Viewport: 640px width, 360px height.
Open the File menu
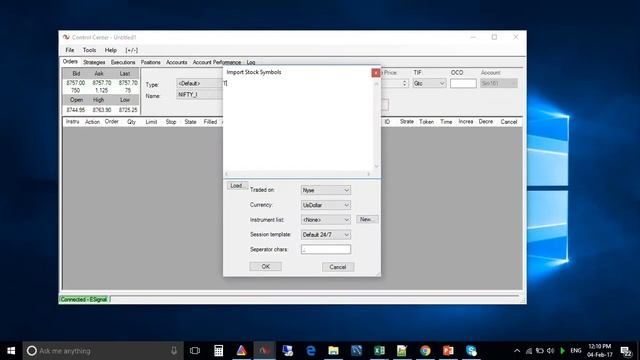coord(70,50)
